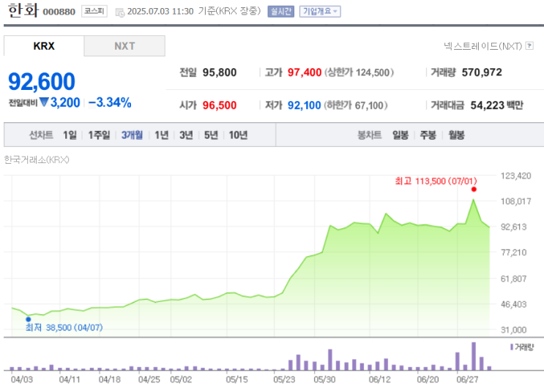This screenshot has width=544, height=392.
Task: Open the 기업개요 dropdown
Action: tap(320, 12)
